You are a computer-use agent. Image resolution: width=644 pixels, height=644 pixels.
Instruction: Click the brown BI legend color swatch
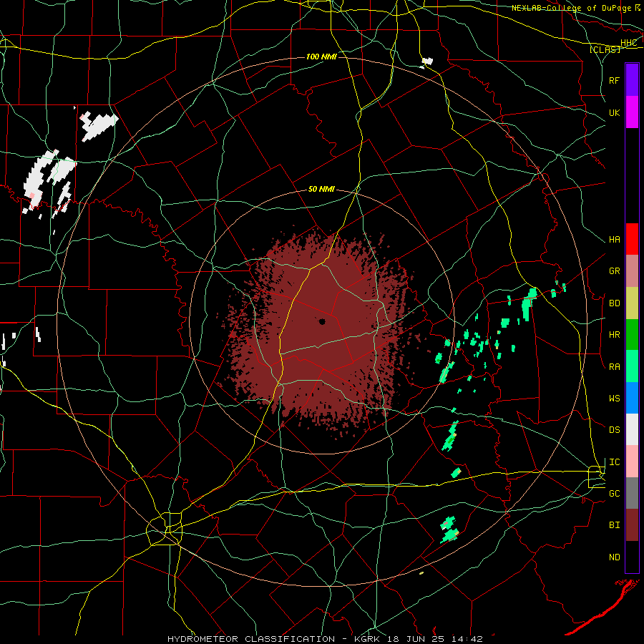pos(632,525)
